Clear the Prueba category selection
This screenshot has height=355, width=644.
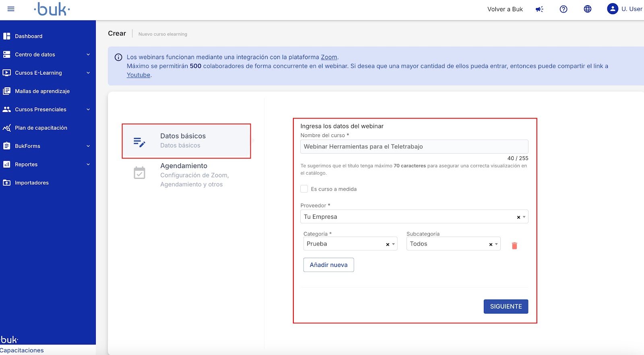click(x=388, y=244)
